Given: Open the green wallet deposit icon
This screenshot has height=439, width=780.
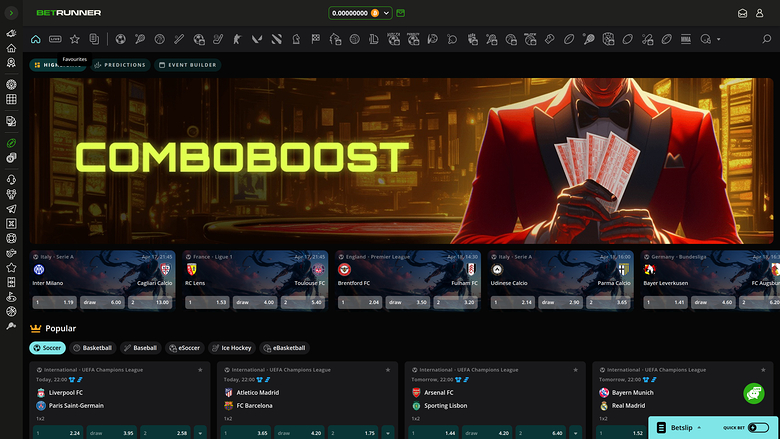Looking at the screenshot, I should click(400, 13).
